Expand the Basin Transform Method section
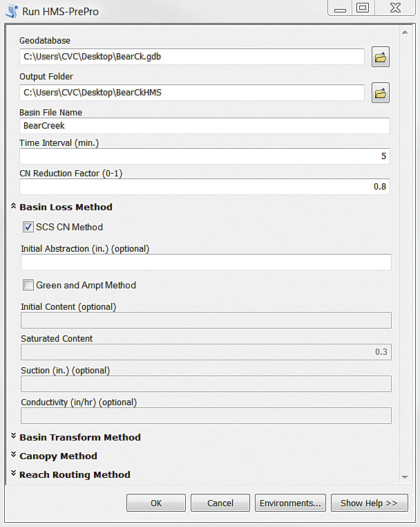The height and width of the screenshot is (527, 420). 14,437
